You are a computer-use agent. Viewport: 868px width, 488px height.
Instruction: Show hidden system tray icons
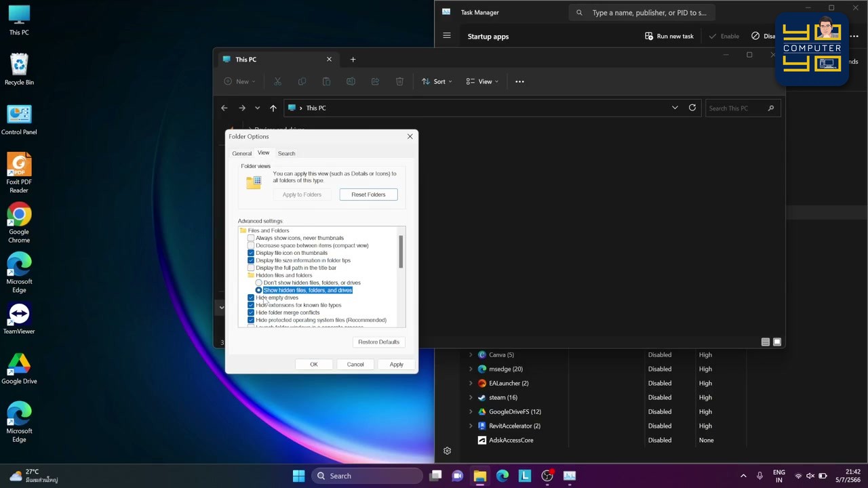[x=743, y=476]
